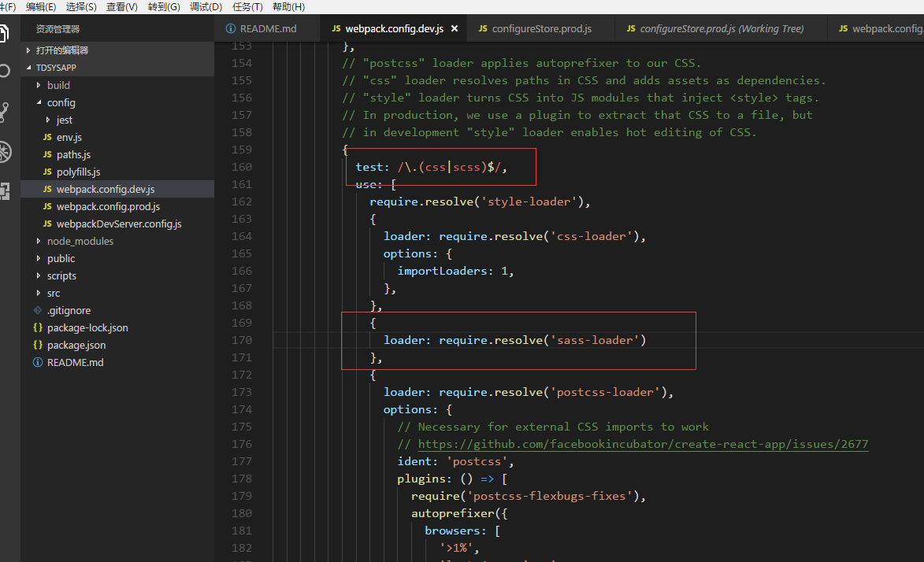Click the ident 'postcss' value
Image resolution: width=924 pixels, height=562 pixels.
[x=477, y=462]
